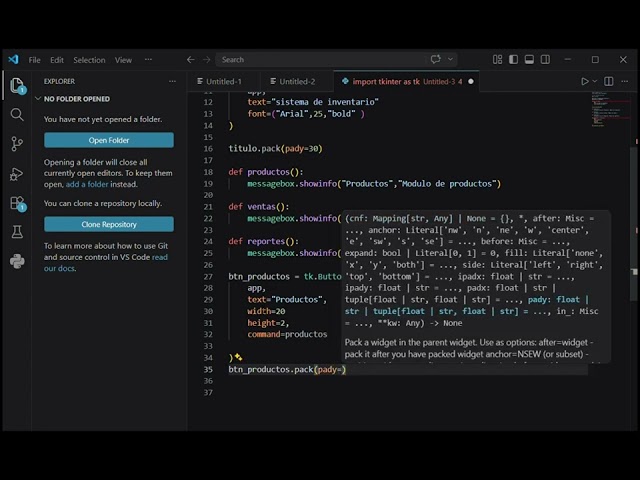Open the editor More Actions ellipsis
The image size is (640, 480).
(x=624, y=81)
